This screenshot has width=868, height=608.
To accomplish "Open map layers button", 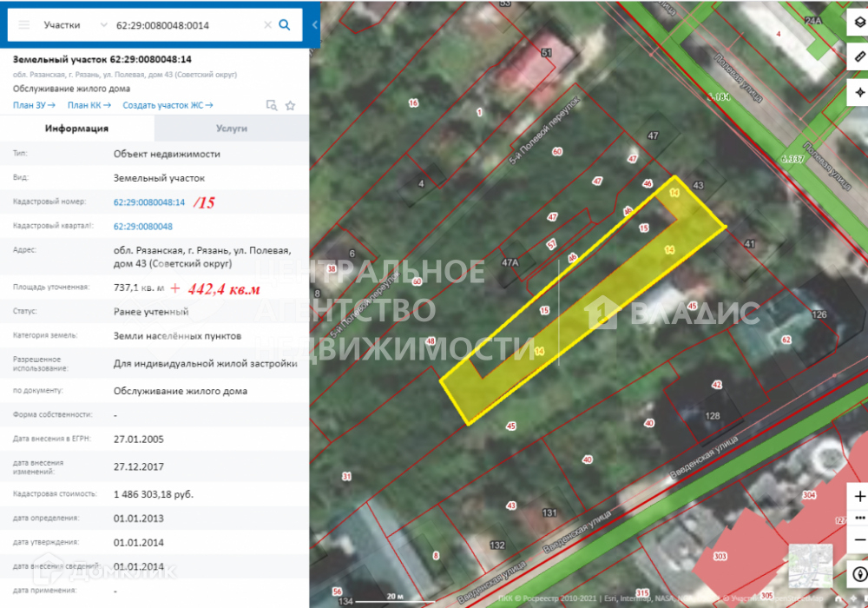I will [x=859, y=23].
